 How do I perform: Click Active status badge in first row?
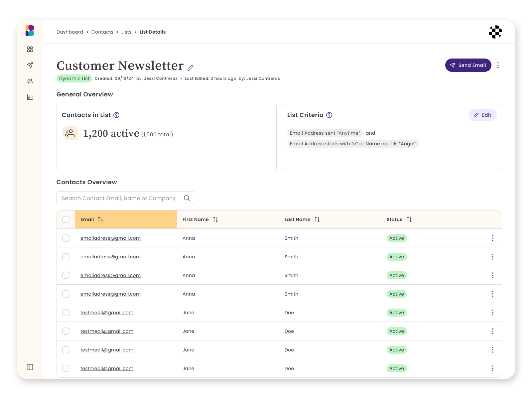[x=397, y=238]
